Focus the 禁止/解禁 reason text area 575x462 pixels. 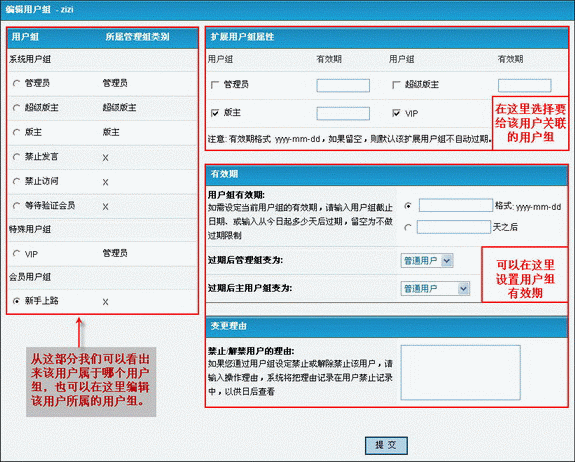tap(460, 372)
